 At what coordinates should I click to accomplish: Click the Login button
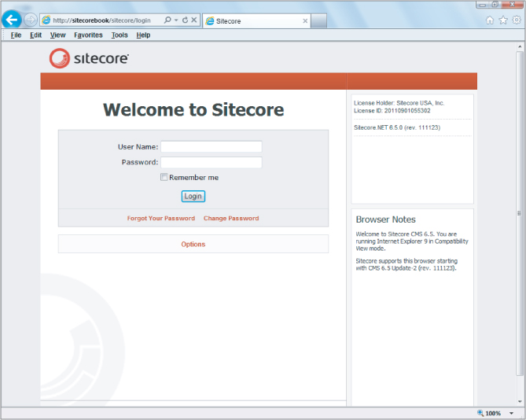193,196
